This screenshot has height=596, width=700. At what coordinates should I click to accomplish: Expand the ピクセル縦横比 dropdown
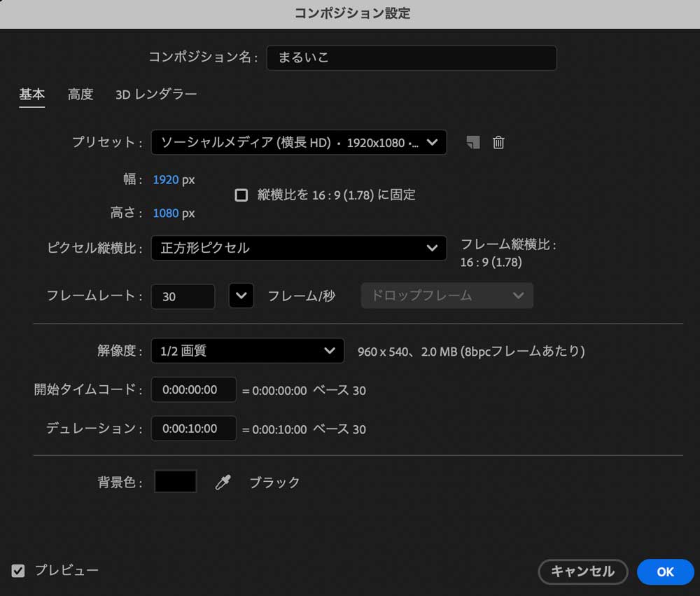(298, 248)
